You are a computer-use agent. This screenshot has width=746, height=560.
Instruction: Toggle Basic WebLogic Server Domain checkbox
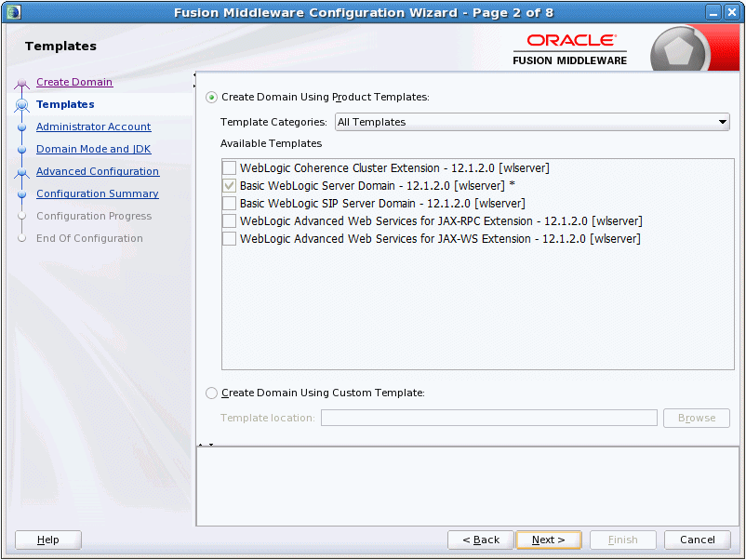230,185
